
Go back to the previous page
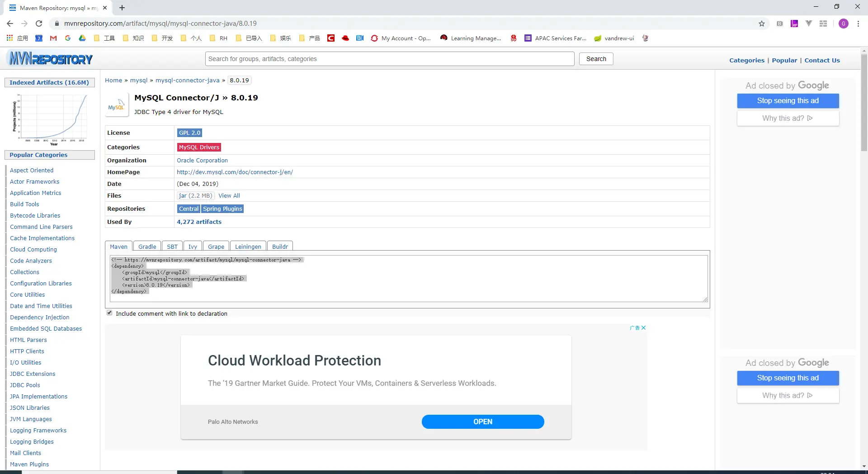tap(10, 24)
